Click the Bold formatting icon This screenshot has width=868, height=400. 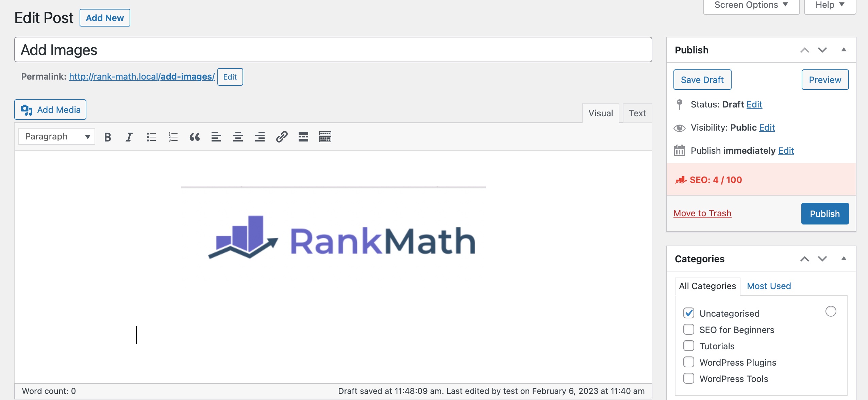pos(108,136)
